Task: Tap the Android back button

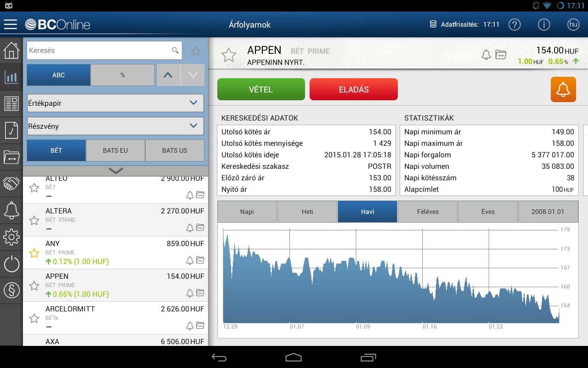Action: click(219, 357)
